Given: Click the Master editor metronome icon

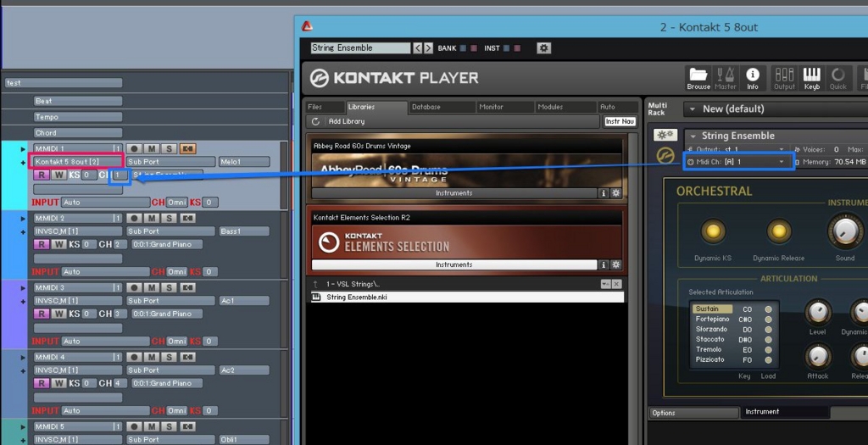Looking at the screenshot, I should click(x=726, y=76).
